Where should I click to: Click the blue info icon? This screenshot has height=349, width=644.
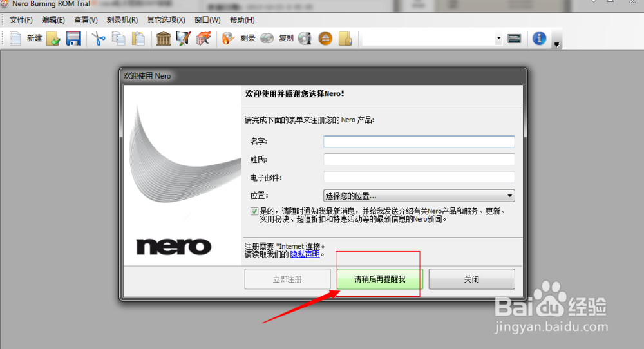point(539,39)
